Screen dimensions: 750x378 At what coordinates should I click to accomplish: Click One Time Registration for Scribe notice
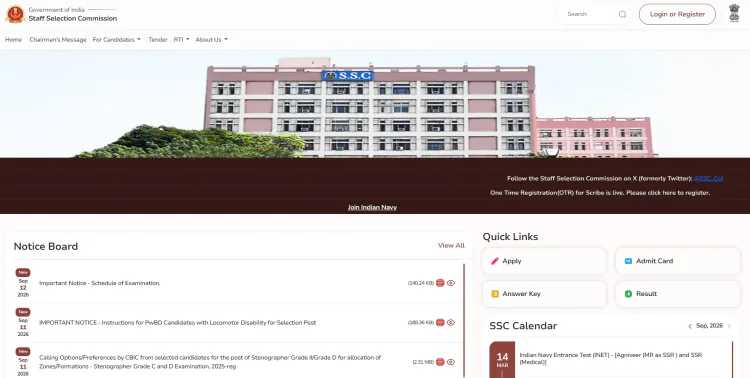pos(600,193)
